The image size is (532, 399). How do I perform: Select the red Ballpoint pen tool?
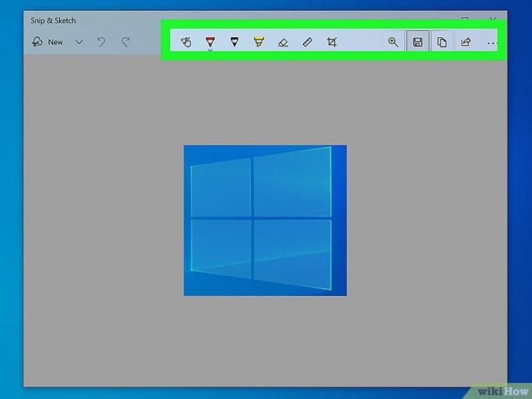coord(210,42)
